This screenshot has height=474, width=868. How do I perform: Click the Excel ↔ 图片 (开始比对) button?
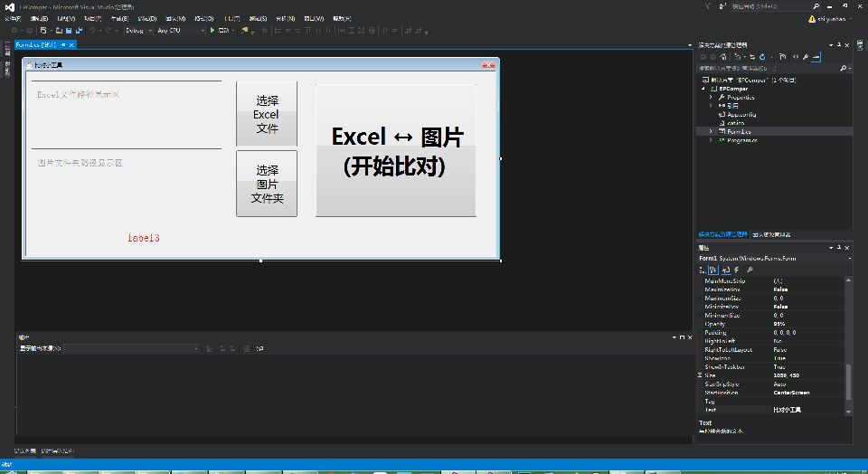tap(396, 151)
